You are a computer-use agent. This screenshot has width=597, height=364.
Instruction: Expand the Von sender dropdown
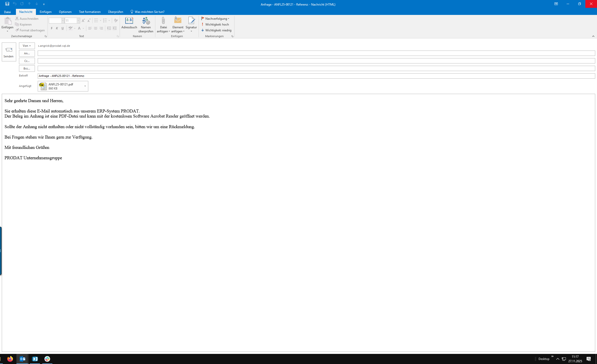(x=27, y=46)
